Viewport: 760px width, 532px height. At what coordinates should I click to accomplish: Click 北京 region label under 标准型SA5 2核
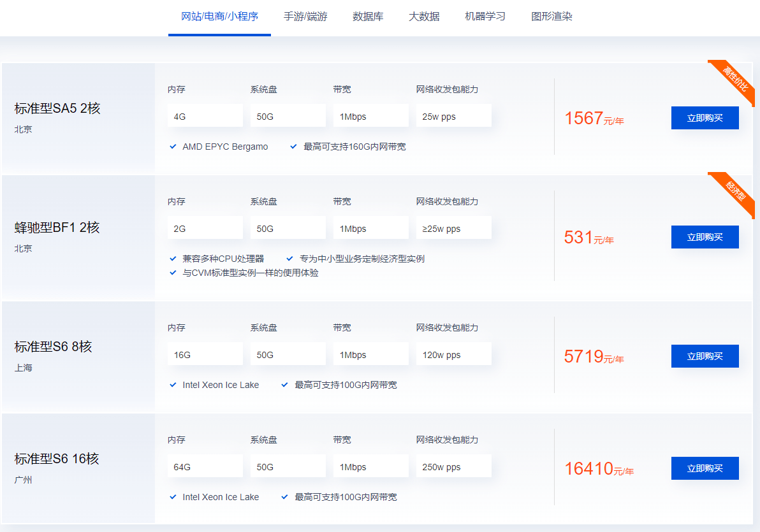(x=23, y=129)
